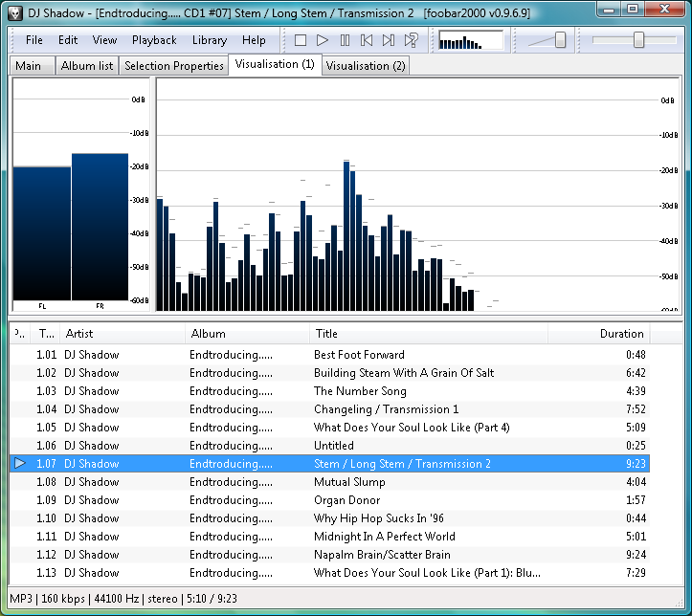Click duration 9:24 in playlist
The width and height of the screenshot is (692, 616).
pos(636,554)
